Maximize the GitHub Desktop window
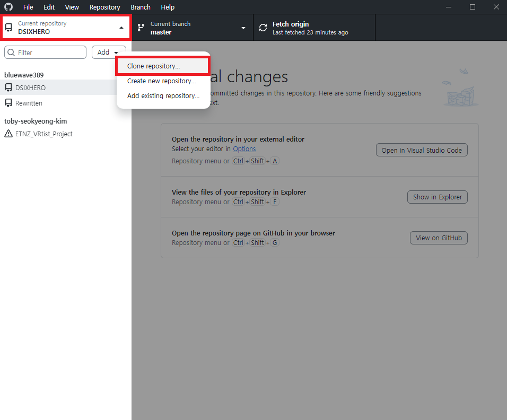This screenshot has height=420, width=507. 473,7
